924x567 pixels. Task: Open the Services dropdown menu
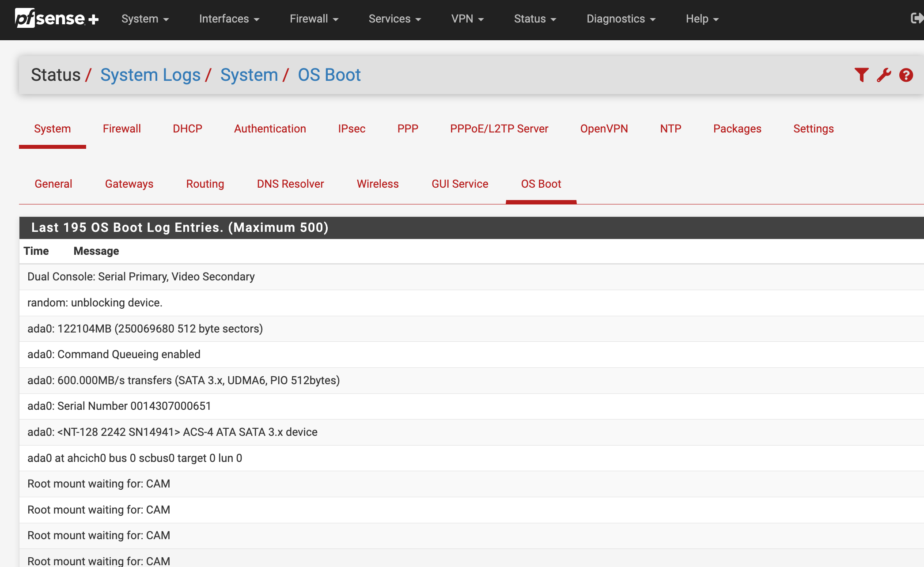point(394,19)
